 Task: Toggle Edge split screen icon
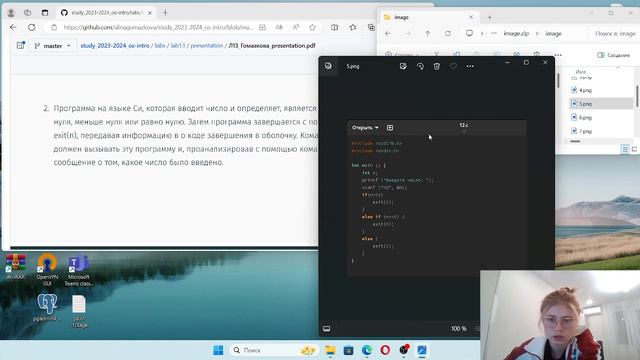[x=334, y=27]
